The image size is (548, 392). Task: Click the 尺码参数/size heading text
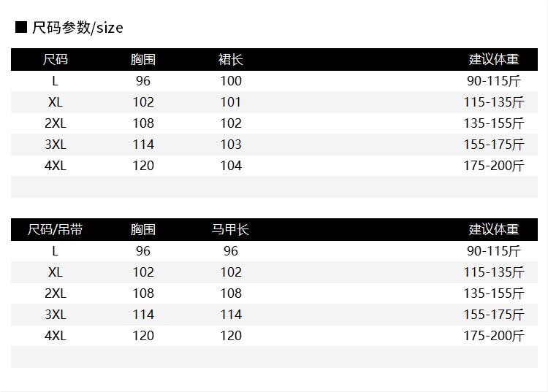coord(78,28)
